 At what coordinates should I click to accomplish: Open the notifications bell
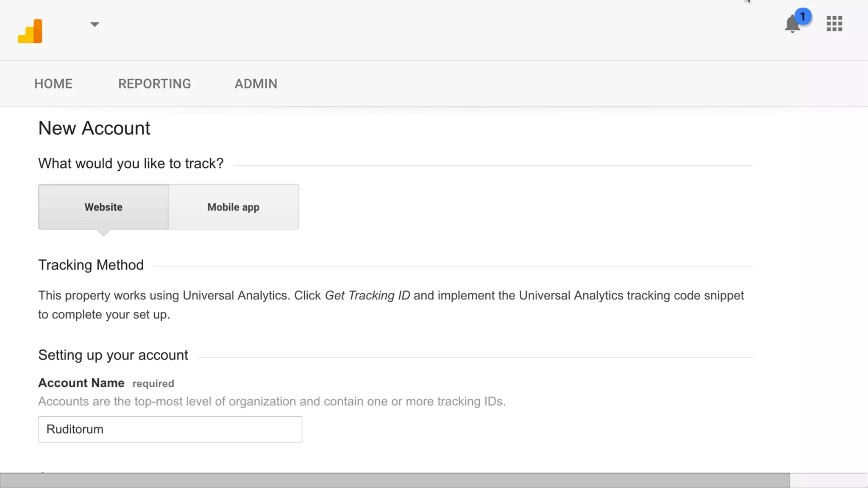[x=791, y=25]
